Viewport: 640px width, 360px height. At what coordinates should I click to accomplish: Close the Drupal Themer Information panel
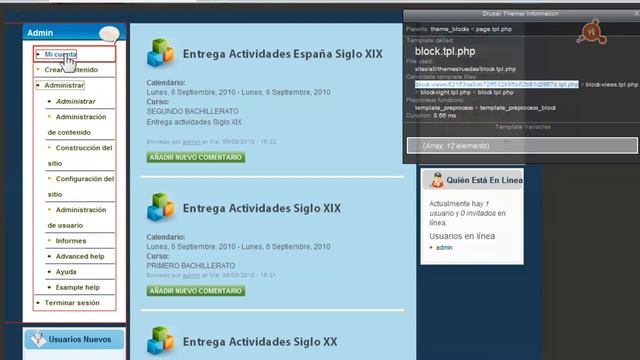636,13
